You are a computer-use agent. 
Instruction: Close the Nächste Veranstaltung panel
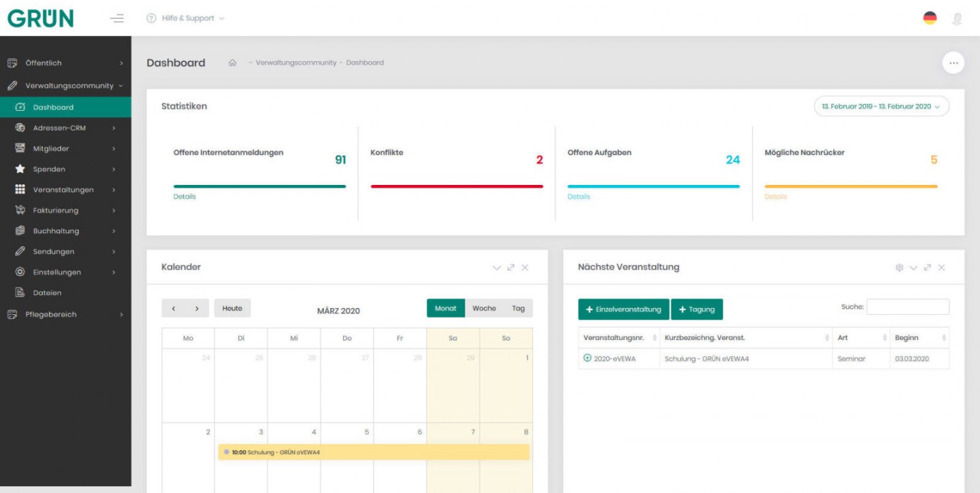(941, 267)
